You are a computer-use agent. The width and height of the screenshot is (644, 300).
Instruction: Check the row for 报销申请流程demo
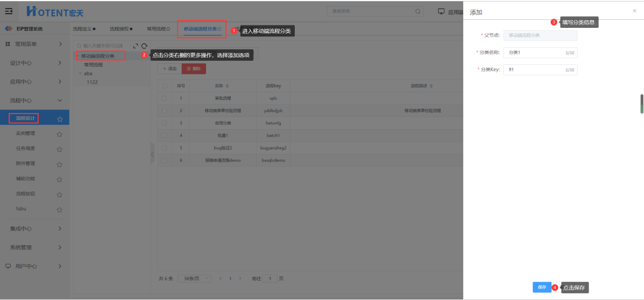click(x=164, y=160)
